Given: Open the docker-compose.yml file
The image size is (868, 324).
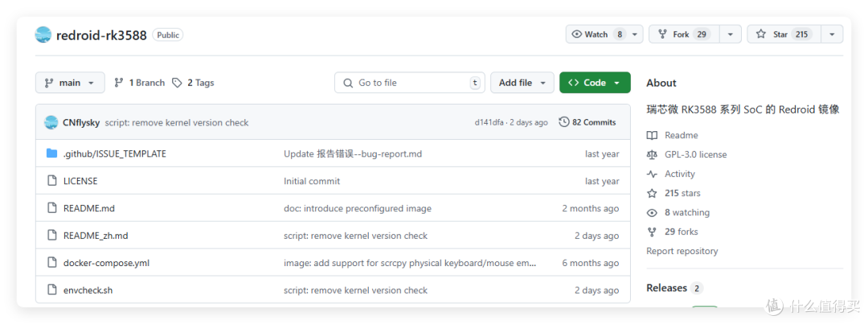Looking at the screenshot, I should pyautogui.click(x=106, y=263).
